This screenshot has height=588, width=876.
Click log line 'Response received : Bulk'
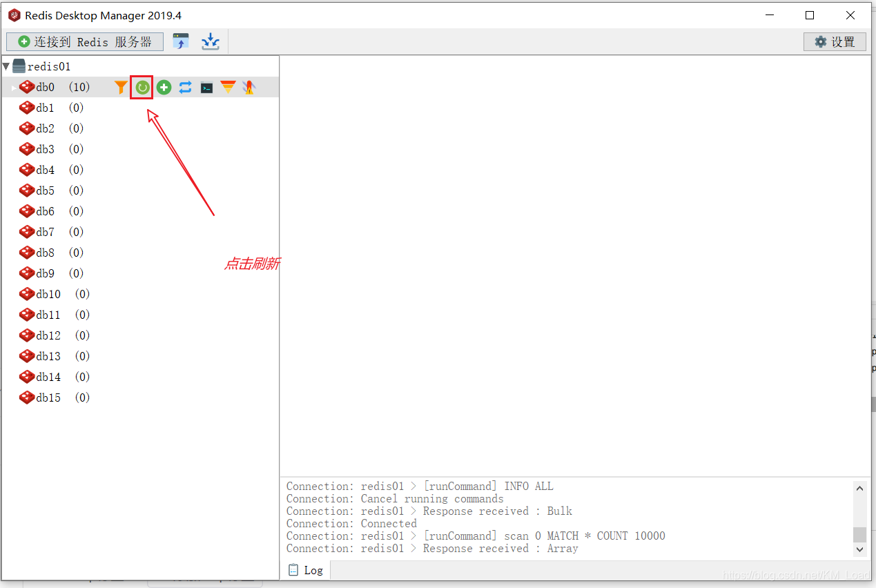click(x=429, y=511)
